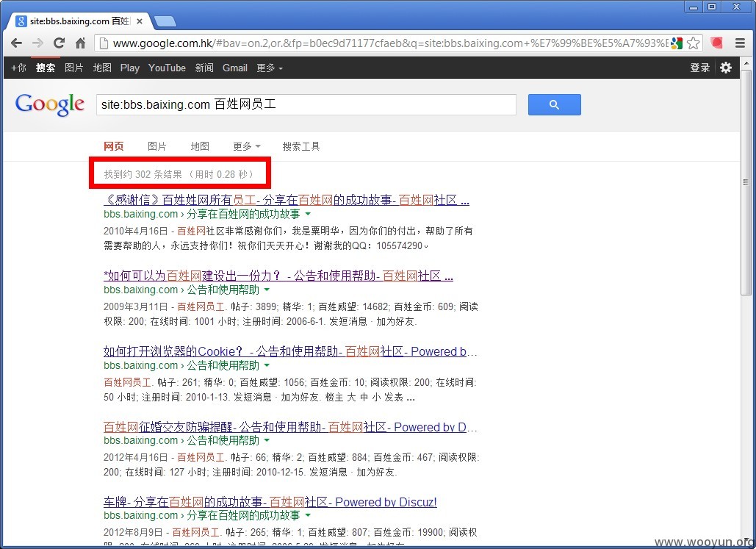Maximize the browser window
This screenshot has width=756, height=549.
(x=712, y=7)
